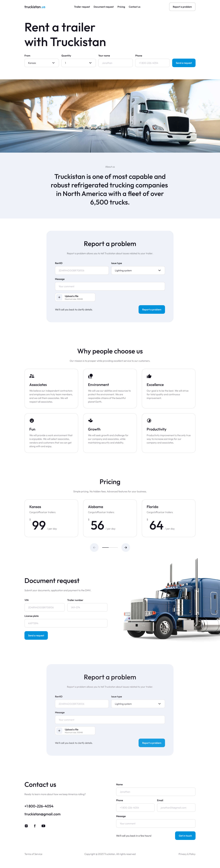
Task: Click the next arrow in Pricing carousel
Action: [x=126, y=547]
